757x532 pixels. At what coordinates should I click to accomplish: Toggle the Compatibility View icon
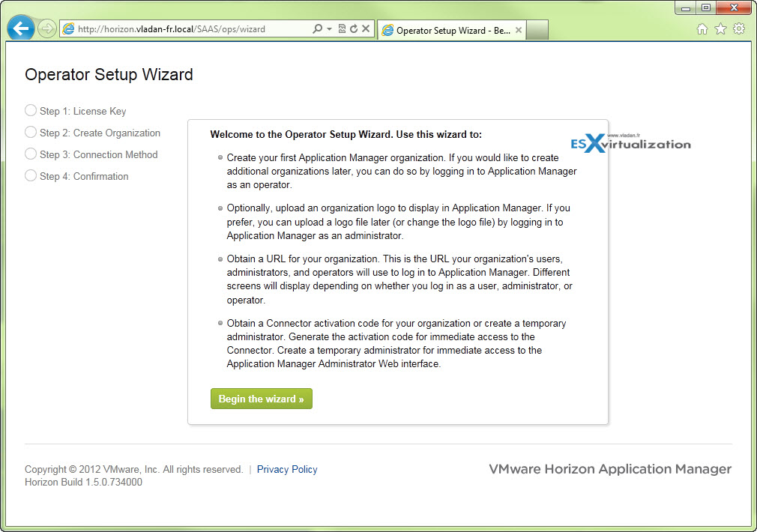pos(342,29)
